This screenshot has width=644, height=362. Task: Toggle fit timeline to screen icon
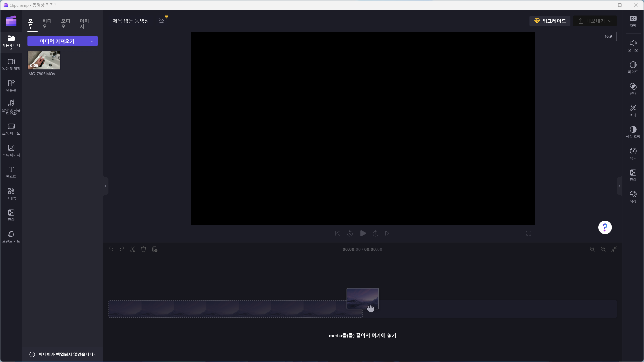(614, 249)
